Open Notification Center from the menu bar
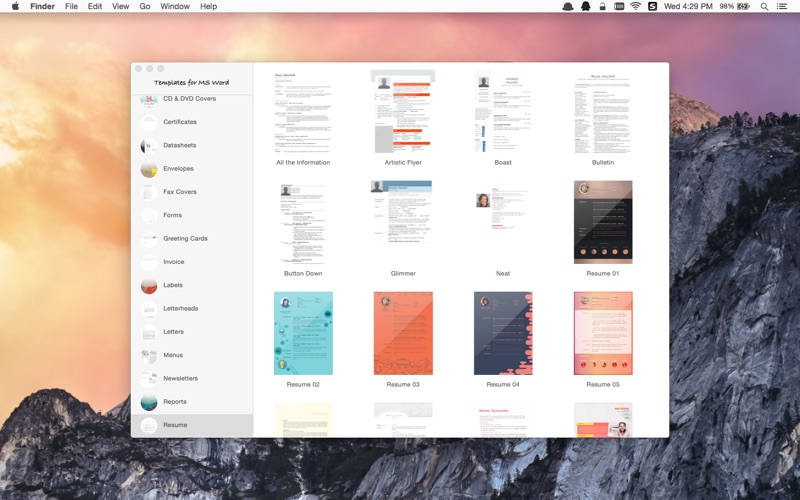 point(782,6)
